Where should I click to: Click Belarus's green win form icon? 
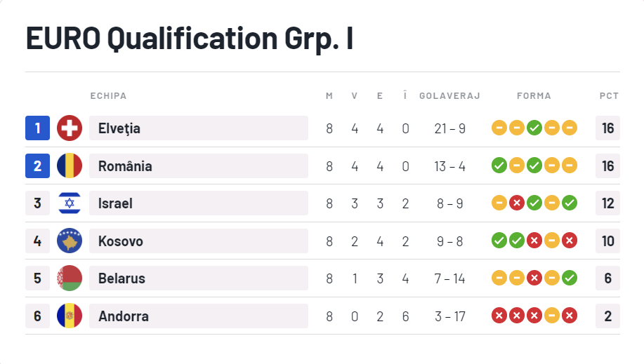pos(570,278)
